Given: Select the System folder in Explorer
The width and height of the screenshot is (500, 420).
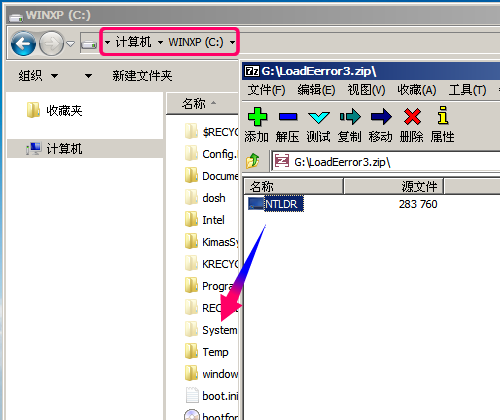Looking at the screenshot, I should click(211, 330).
